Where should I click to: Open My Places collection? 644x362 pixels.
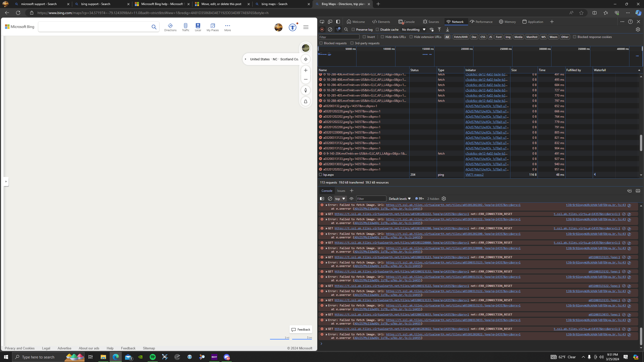coord(213,27)
